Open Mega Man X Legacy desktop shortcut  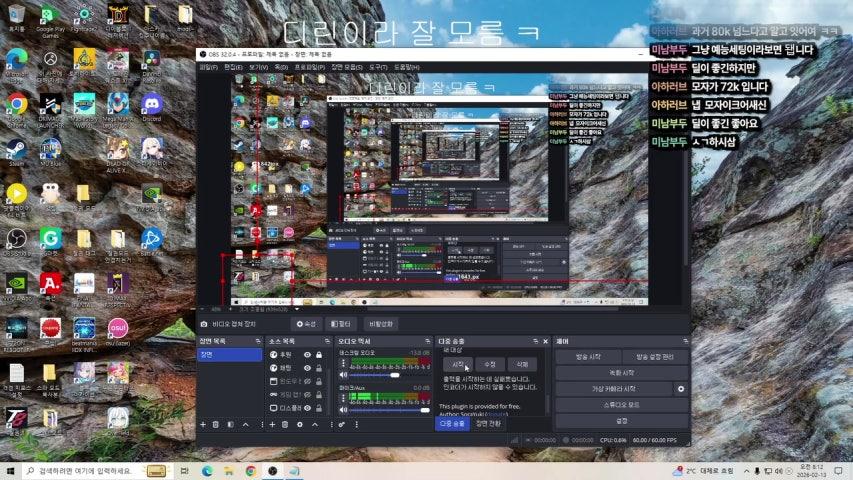pos(118,109)
